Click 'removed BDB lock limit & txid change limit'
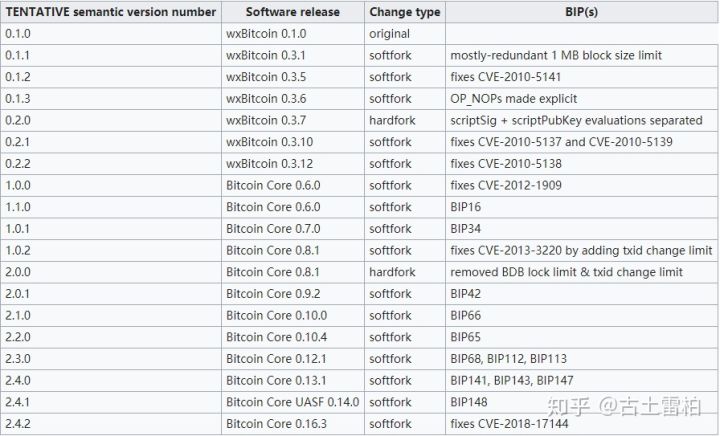 click(x=566, y=272)
